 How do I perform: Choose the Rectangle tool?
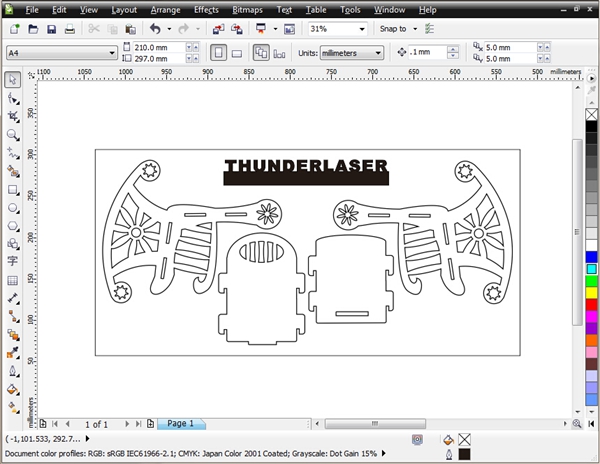click(x=13, y=189)
